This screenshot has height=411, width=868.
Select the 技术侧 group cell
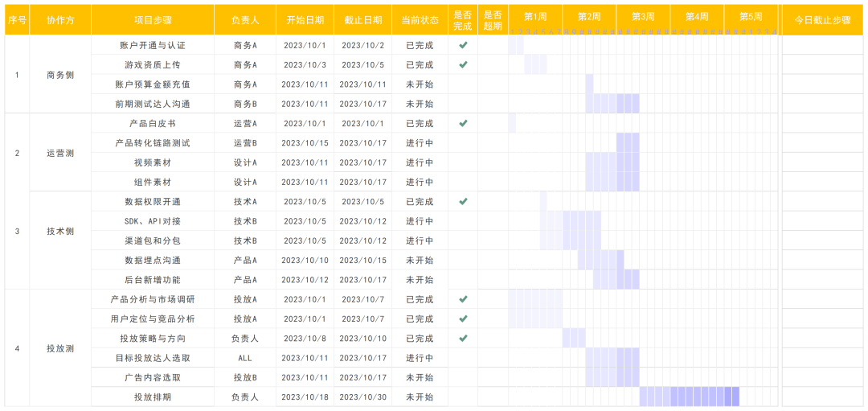click(60, 231)
